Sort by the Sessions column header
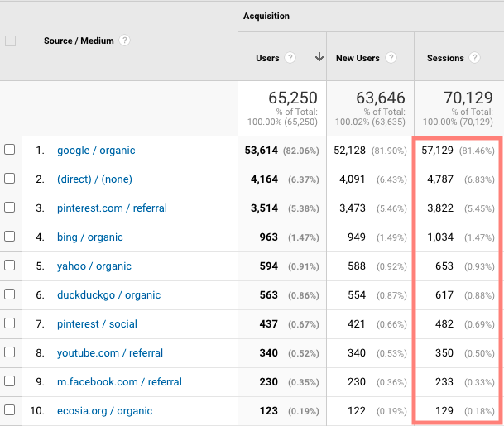Screen dimensions: 504x426 (x=445, y=58)
